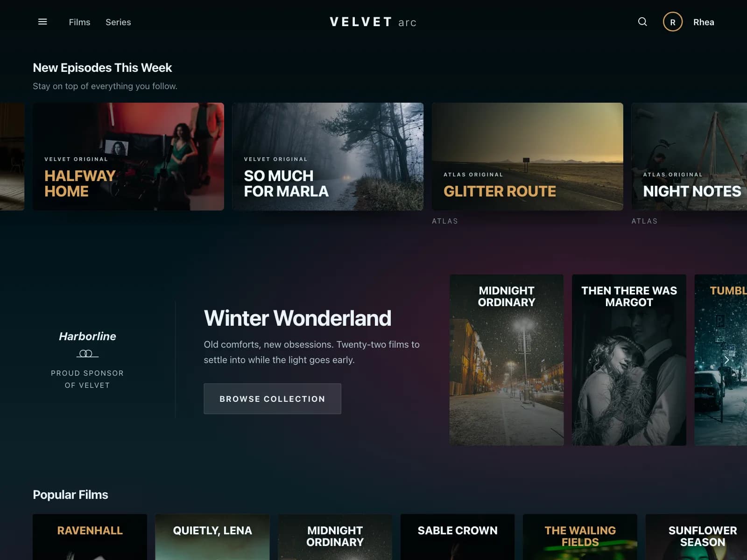
Task: Open the hamburger menu
Action: (42, 22)
